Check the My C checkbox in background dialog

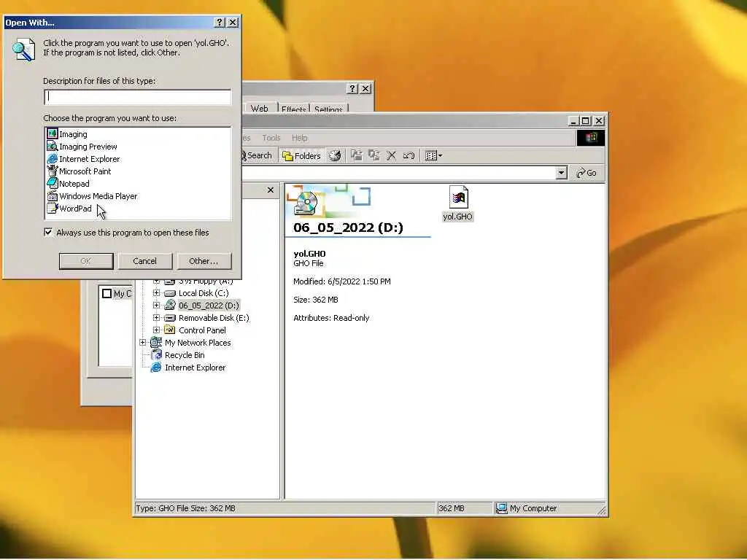click(x=107, y=294)
